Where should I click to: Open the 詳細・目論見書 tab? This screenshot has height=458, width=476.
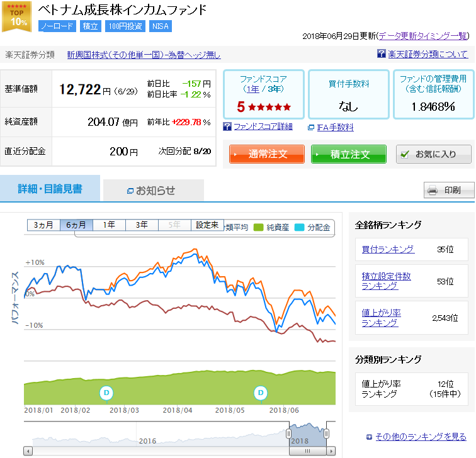coord(50,188)
